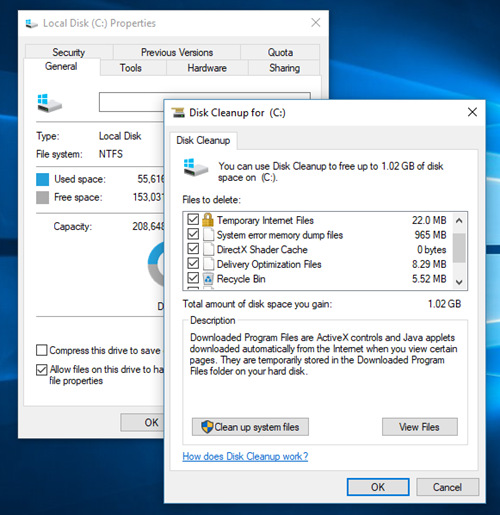Uncheck Temporary Internet Files checkbox
Viewport: 500px width, 515px height.
[x=193, y=220]
